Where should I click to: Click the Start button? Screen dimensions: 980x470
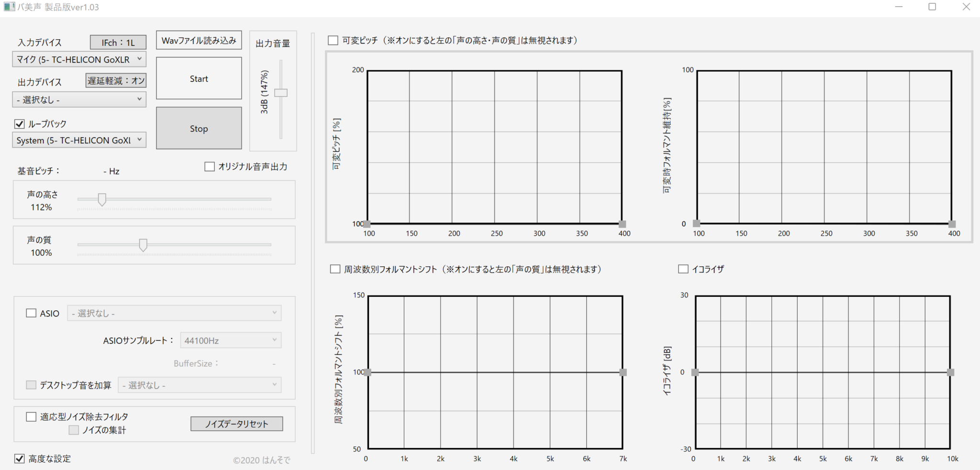click(x=199, y=78)
